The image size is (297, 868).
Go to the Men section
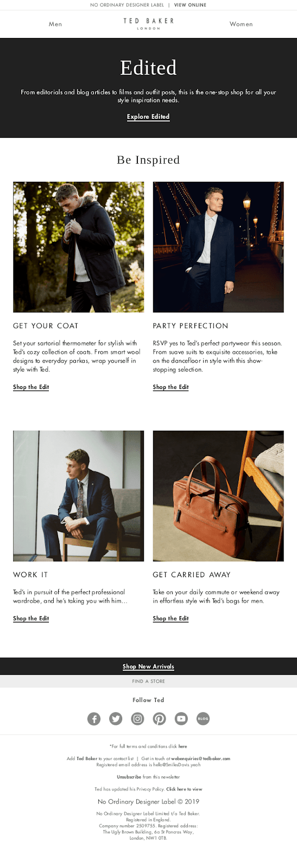tap(55, 24)
